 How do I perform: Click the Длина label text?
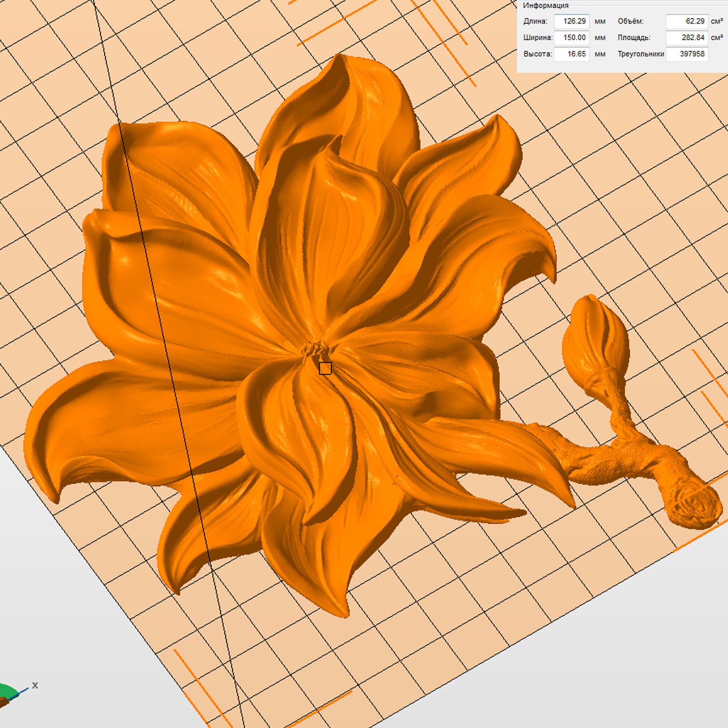(x=535, y=21)
